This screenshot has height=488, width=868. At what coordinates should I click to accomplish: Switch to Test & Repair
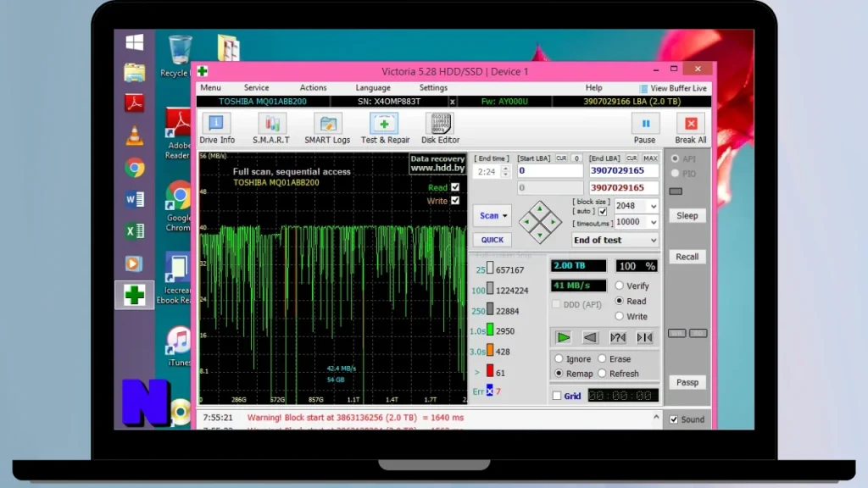click(385, 129)
